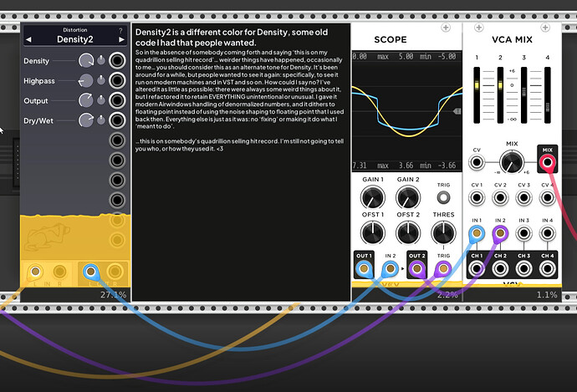Click the Scope OUT 1 jack
Image resolution: width=577 pixels, height=392 pixels.
click(364, 269)
